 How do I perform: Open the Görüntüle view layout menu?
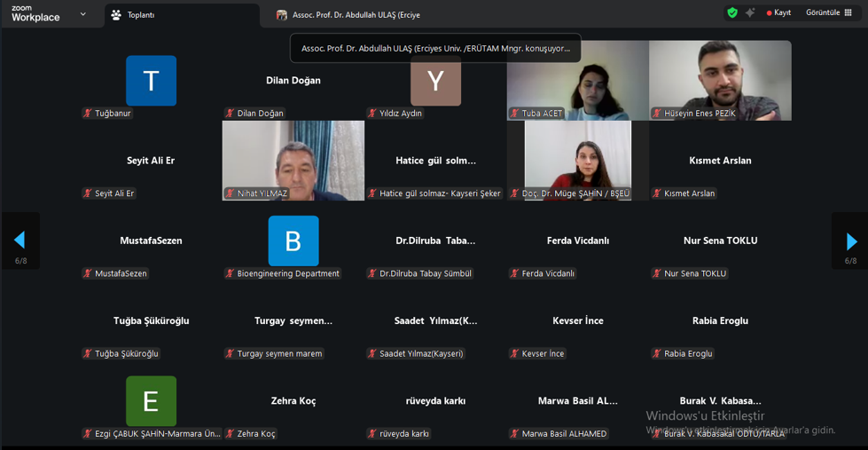pyautogui.click(x=828, y=13)
